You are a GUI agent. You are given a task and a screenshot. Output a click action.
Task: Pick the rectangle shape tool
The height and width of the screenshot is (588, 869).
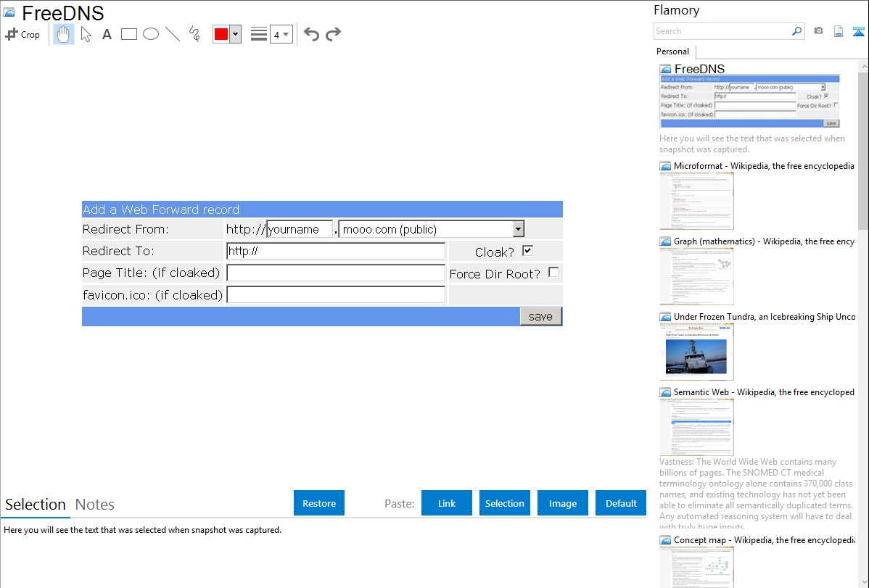pyautogui.click(x=129, y=34)
